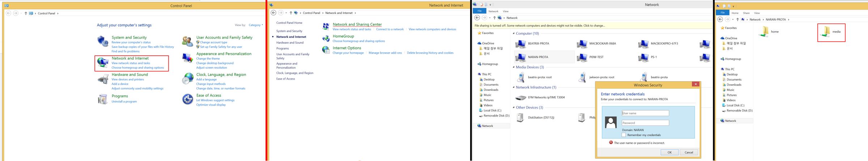This screenshot has height=161, width=868.
Task: Check Remember my credentials
Action: click(x=624, y=135)
